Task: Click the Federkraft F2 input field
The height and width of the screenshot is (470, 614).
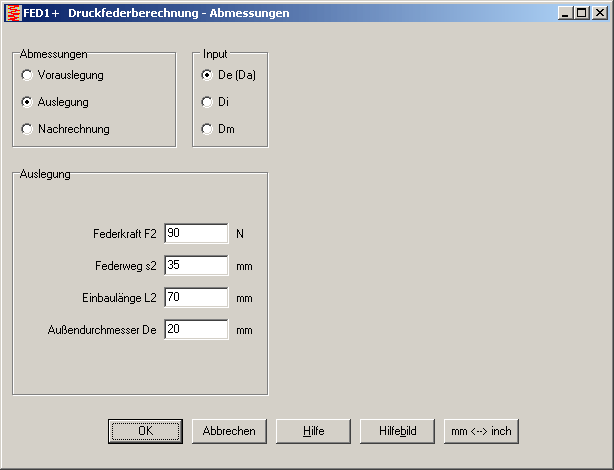Action: [196, 234]
